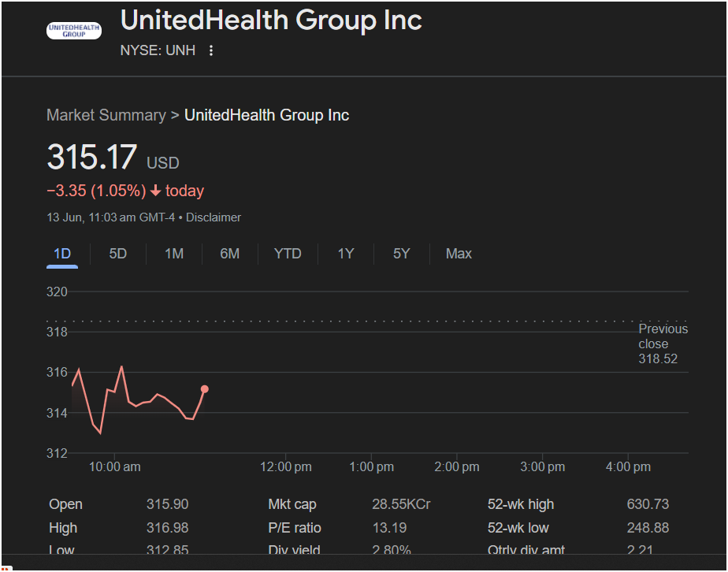
Task: Click the red down arrow next to today
Action: click(x=155, y=191)
